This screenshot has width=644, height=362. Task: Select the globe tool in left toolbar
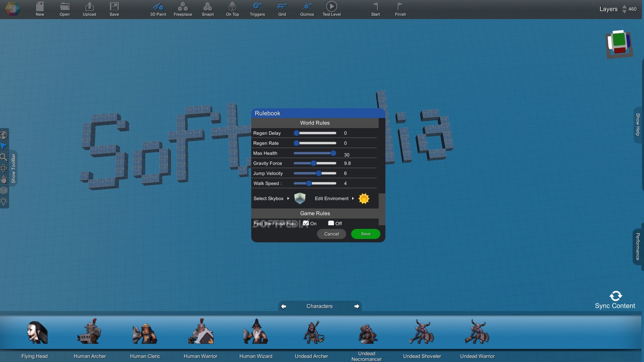(4, 135)
